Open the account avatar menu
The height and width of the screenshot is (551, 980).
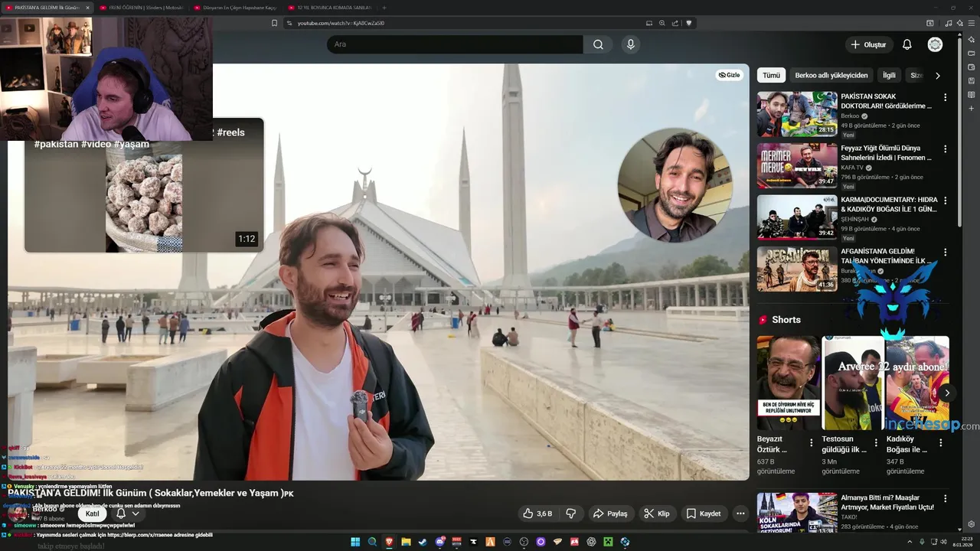[x=935, y=44]
